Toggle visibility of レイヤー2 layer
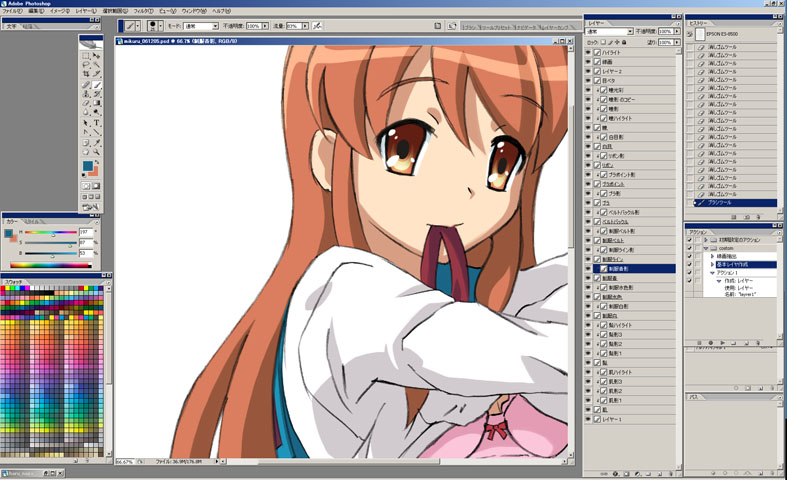This screenshot has height=480, width=787. [x=588, y=71]
